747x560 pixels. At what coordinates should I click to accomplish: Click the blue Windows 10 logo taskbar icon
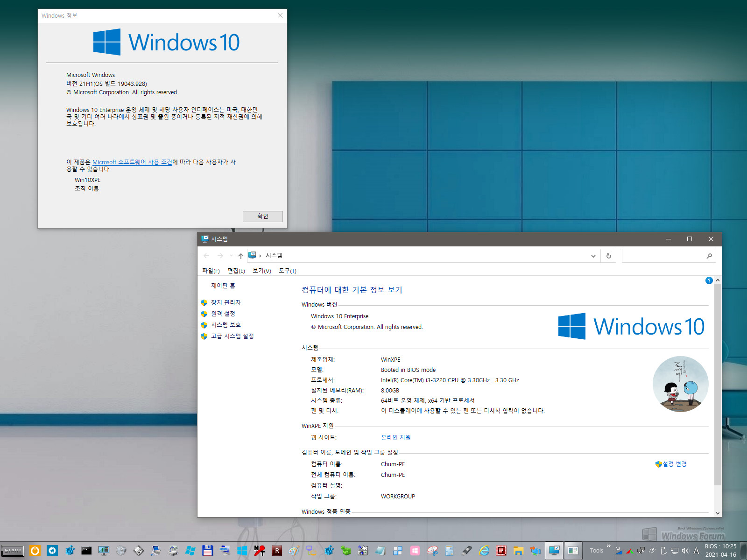(242, 551)
